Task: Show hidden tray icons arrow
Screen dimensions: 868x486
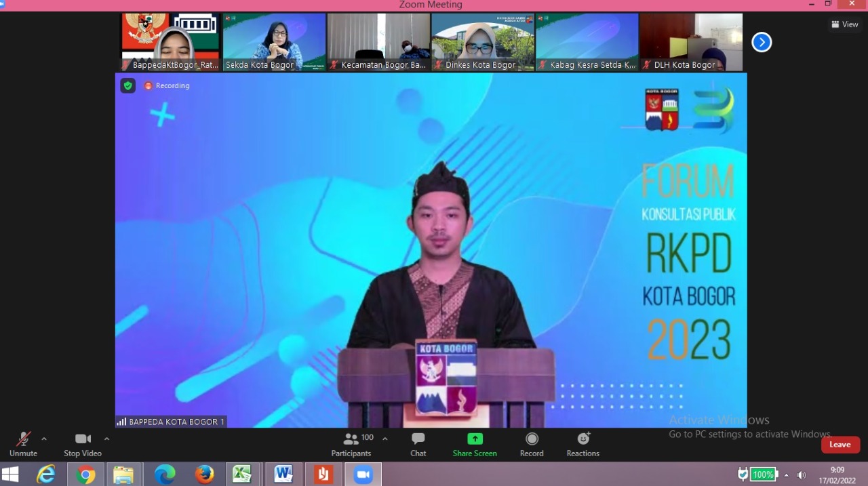Action: coord(787,475)
